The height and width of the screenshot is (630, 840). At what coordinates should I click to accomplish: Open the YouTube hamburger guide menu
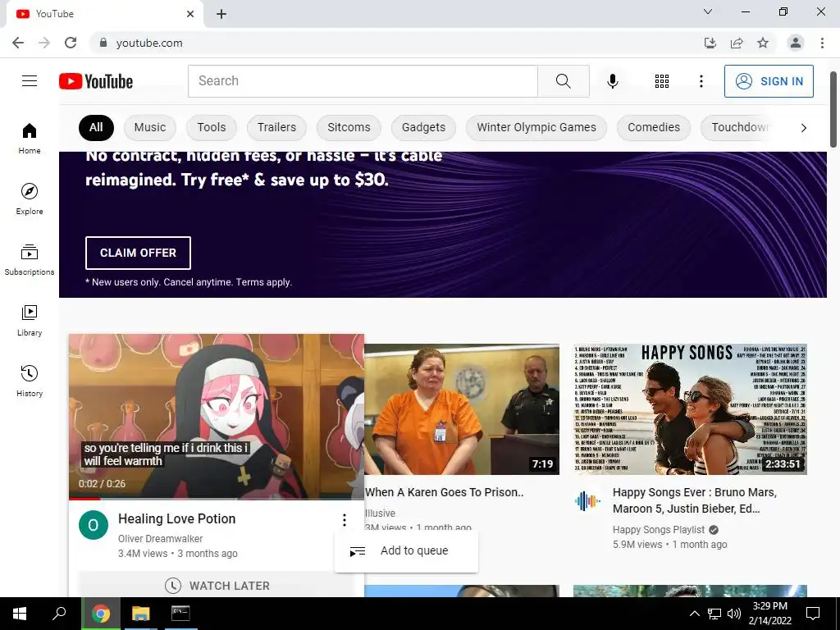coord(30,81)
